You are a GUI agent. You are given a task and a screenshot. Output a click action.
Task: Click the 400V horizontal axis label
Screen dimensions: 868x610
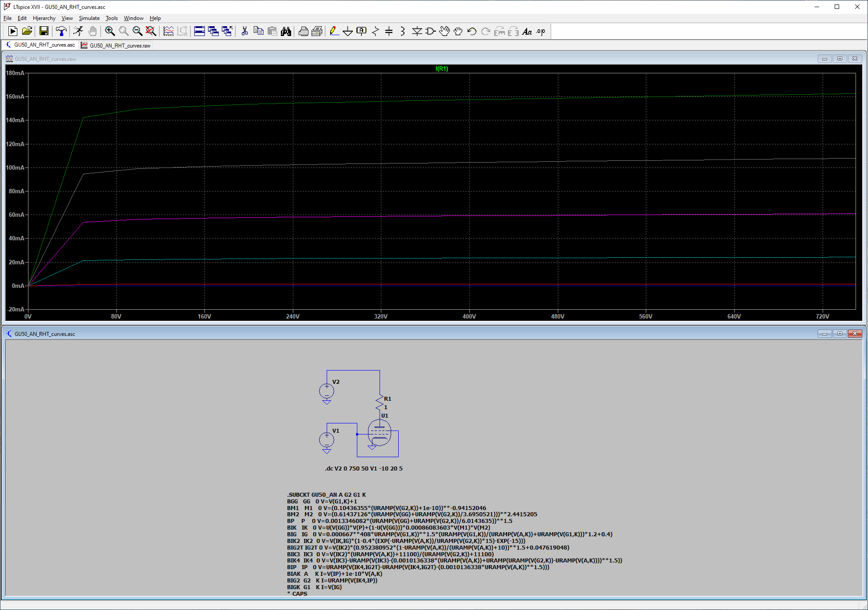coord(469,316)
